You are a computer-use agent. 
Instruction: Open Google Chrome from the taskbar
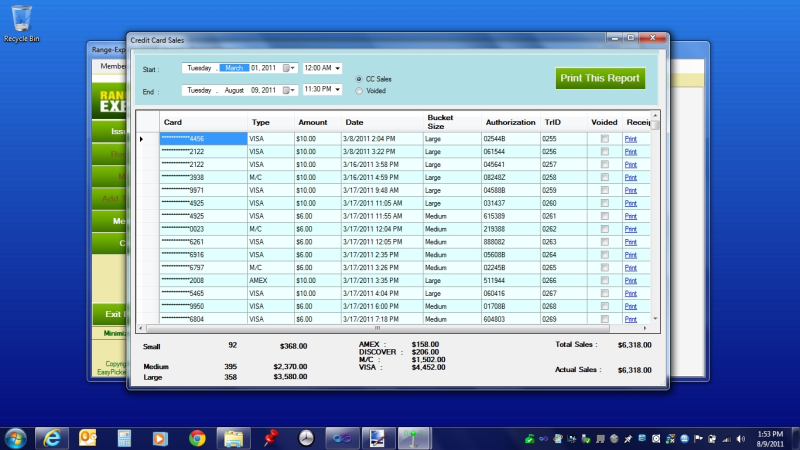tap(197, 437)
